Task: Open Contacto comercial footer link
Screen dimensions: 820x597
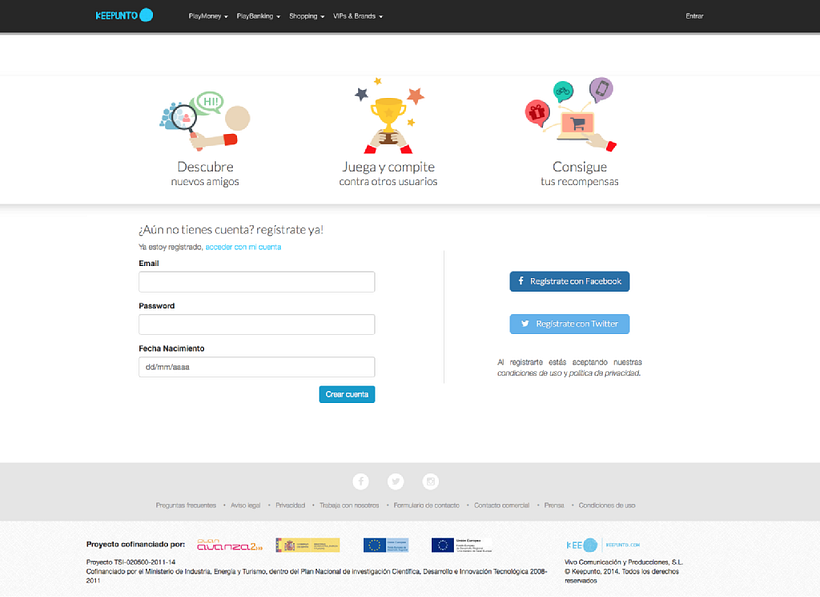Action: pos(502,506)
